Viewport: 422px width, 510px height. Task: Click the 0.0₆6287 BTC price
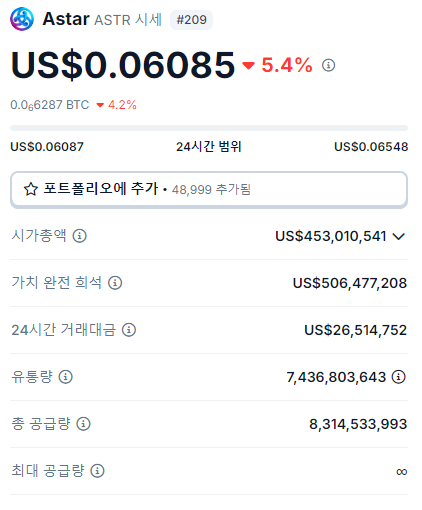[50, 105]
